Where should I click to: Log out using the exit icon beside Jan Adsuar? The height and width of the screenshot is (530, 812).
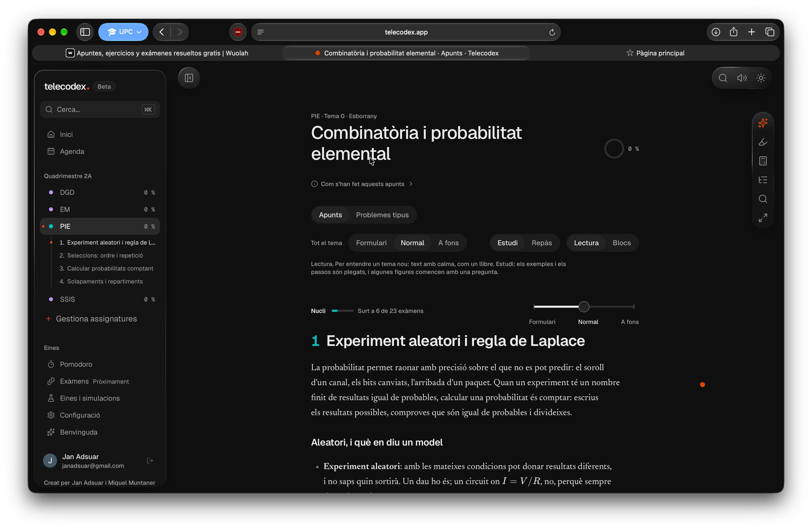(x=150, y=461)
